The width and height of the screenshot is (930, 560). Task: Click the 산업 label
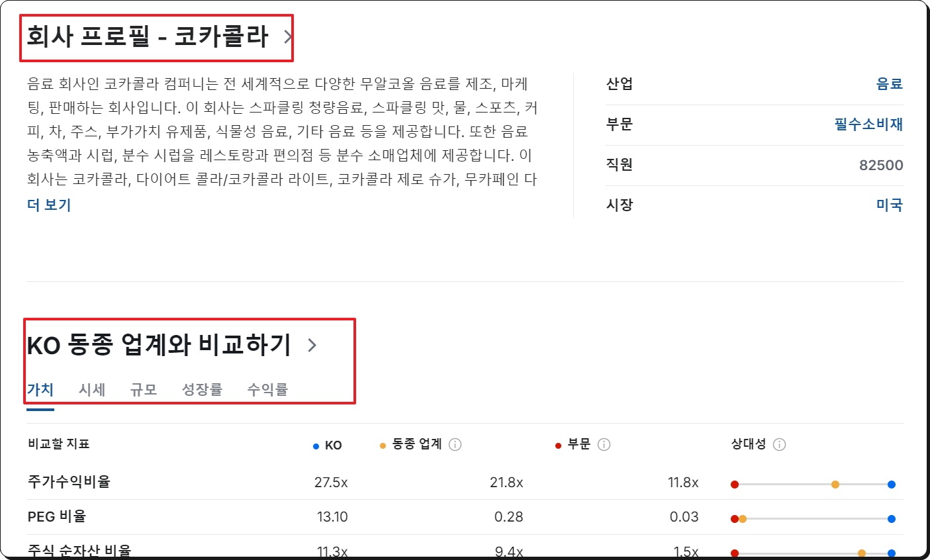pos(620,83)
